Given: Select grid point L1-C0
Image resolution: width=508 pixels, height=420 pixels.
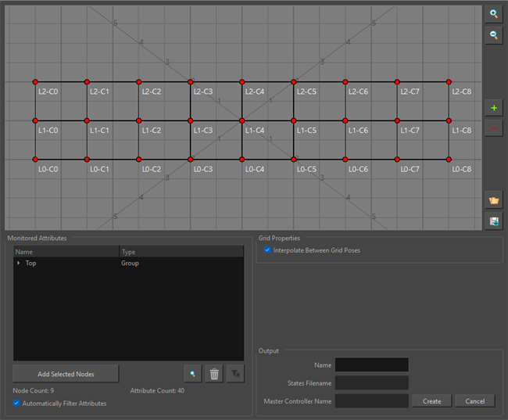Looking at the screenshot, I should [x=35, y=120].
